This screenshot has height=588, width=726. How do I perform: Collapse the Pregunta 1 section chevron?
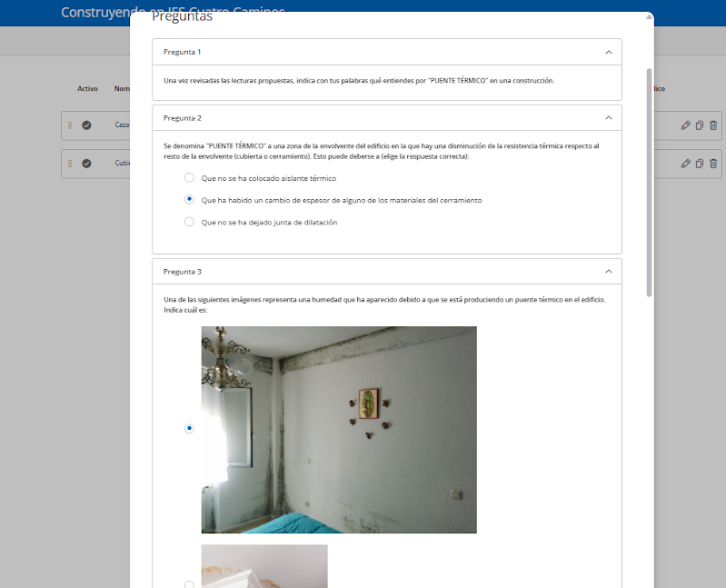coord(609,53)
